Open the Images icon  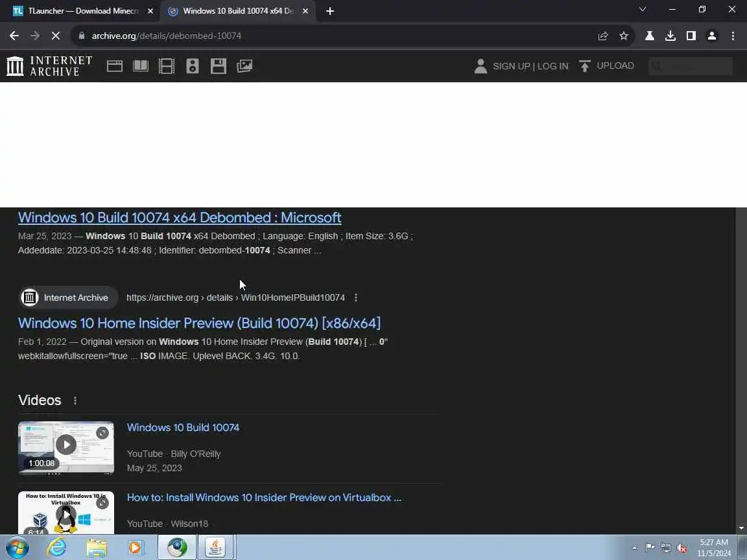(x=244, y=65)
